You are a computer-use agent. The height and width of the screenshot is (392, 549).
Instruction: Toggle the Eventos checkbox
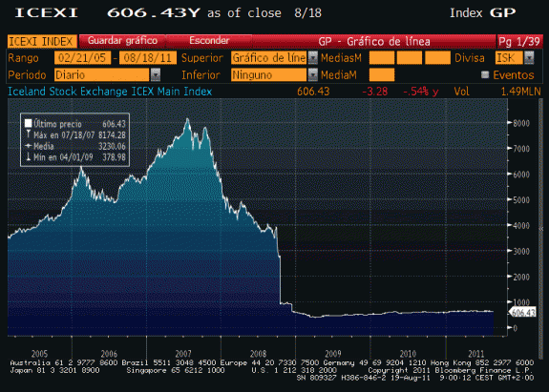(485, 74)
